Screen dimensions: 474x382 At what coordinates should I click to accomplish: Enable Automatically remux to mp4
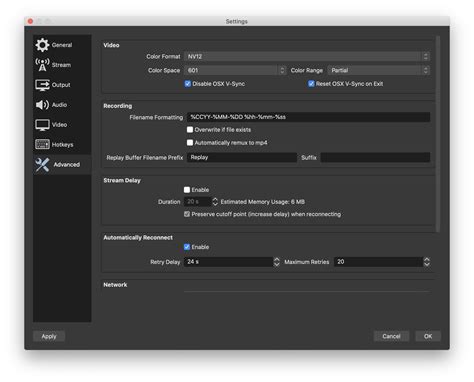(190, 143)
